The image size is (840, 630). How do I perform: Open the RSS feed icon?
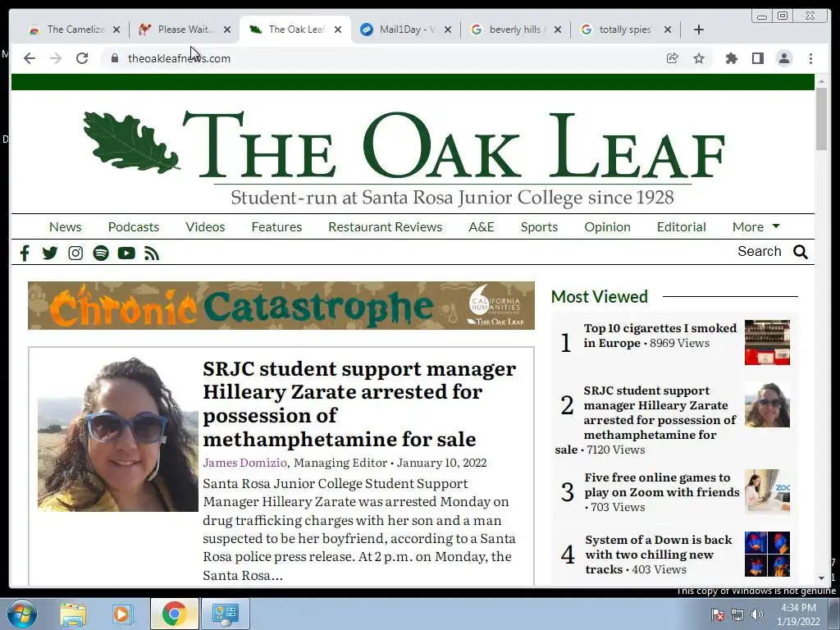pyautogui.click(x=152, y=253)
